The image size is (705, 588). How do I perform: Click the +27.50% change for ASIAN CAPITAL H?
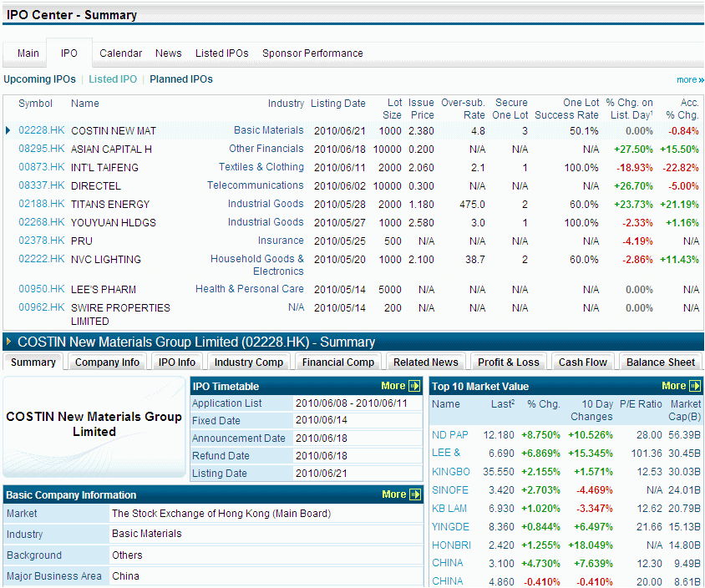[633, 150]
